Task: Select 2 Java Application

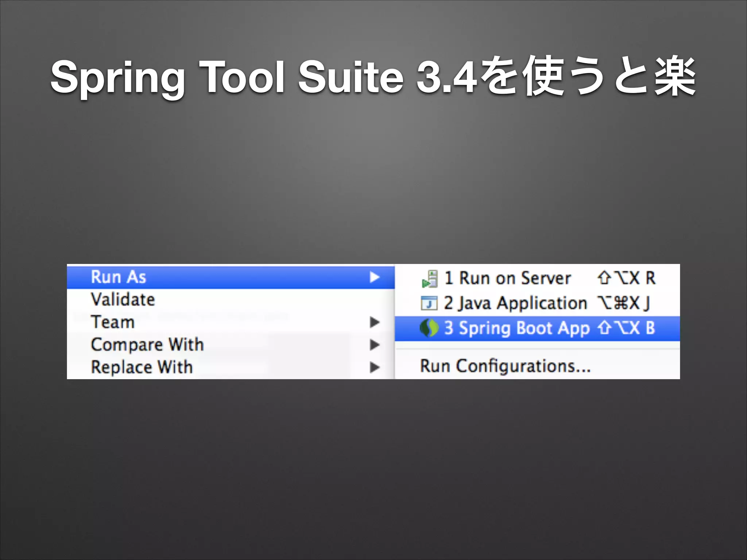Action: click(x=537, y=303)
